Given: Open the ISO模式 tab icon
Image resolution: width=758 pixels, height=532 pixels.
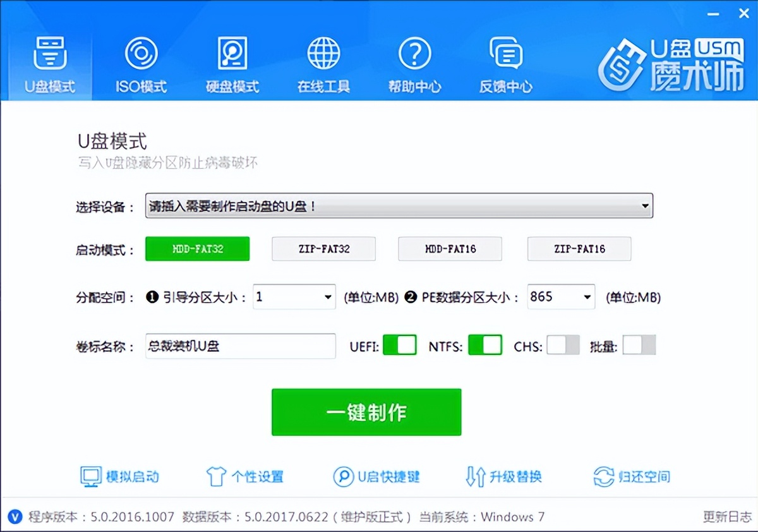Looking at the screenshot, I should pyautogui.click(x=140, y=61).
